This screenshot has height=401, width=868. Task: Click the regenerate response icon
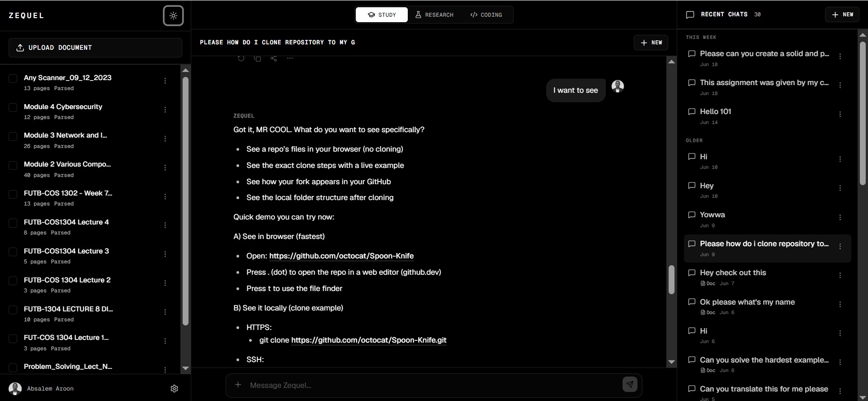[241, 58]
